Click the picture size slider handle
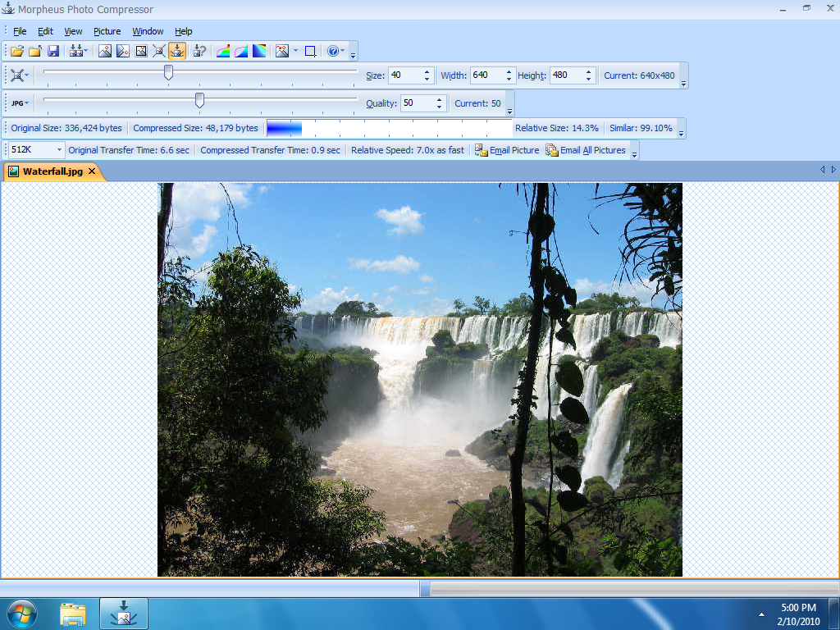 (x=168, y=72)
